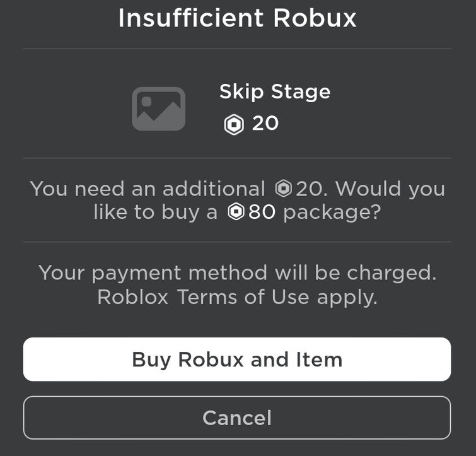This screenshot has width=476, height=456.
Task: Click the "You need an additional" text
Action: click(148, 189)
